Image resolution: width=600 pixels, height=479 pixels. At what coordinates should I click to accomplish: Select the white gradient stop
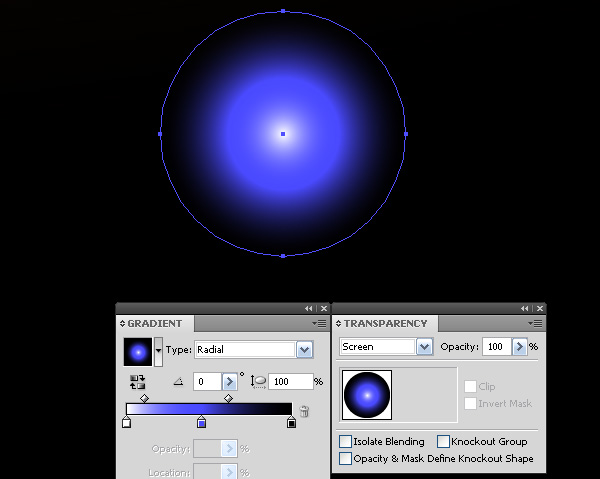(x=126, y=422)
